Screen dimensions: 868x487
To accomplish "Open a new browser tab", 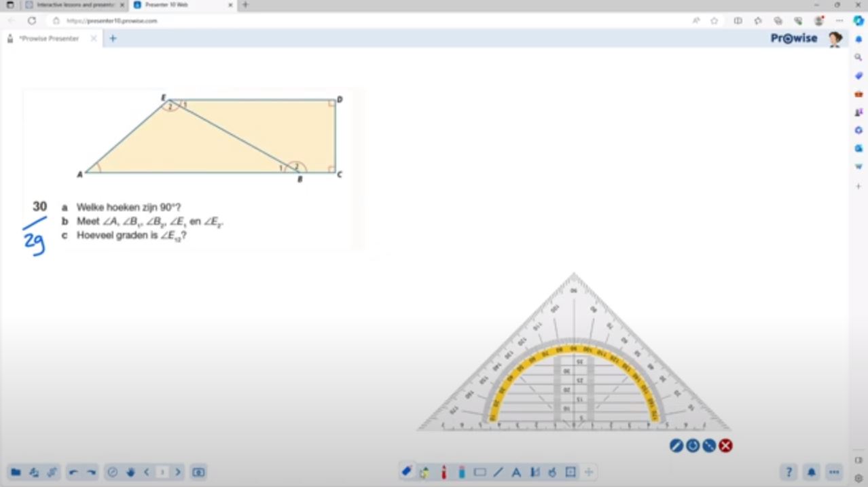I will (x=245, y=5).
